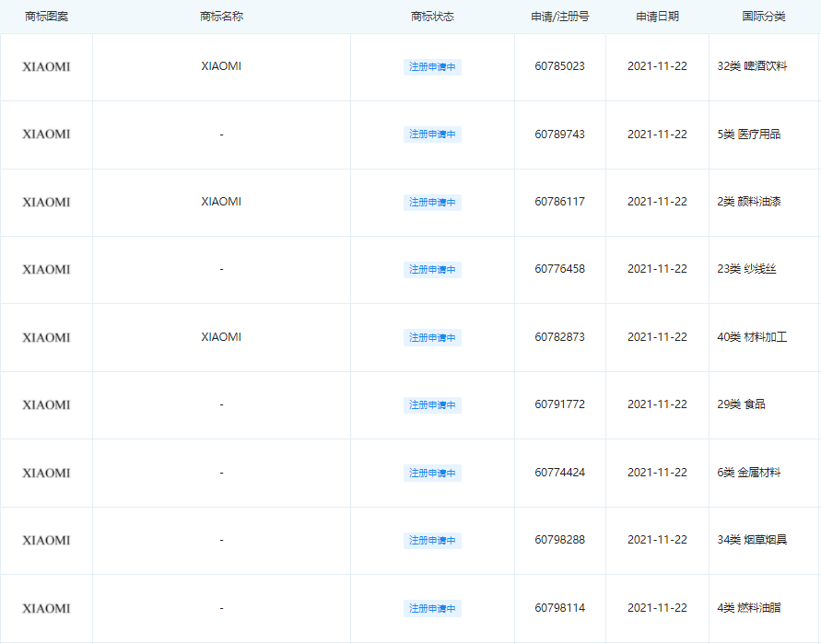Select registration number 60798288
821x644 pixels.
point(559,540)
